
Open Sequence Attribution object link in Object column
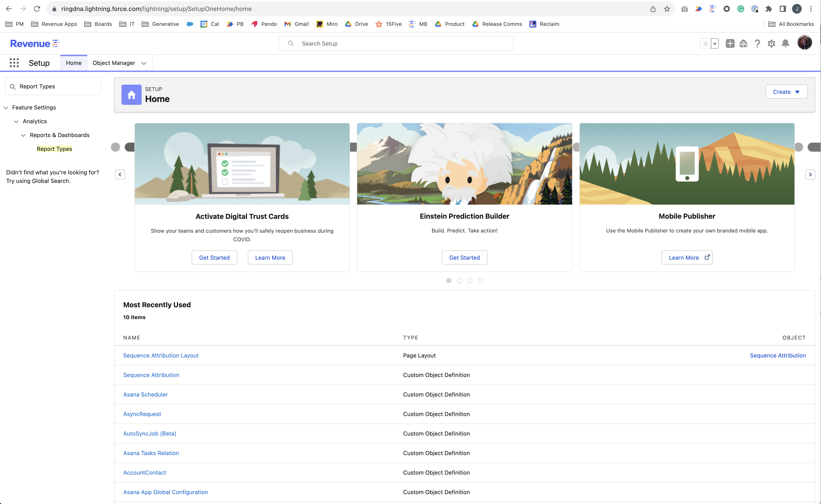(x=778, y=356)
